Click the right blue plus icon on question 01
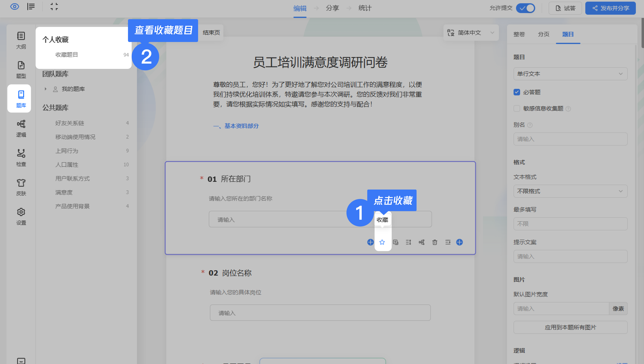The height and width of the screenshot is (364, 644). click(460, 242)
